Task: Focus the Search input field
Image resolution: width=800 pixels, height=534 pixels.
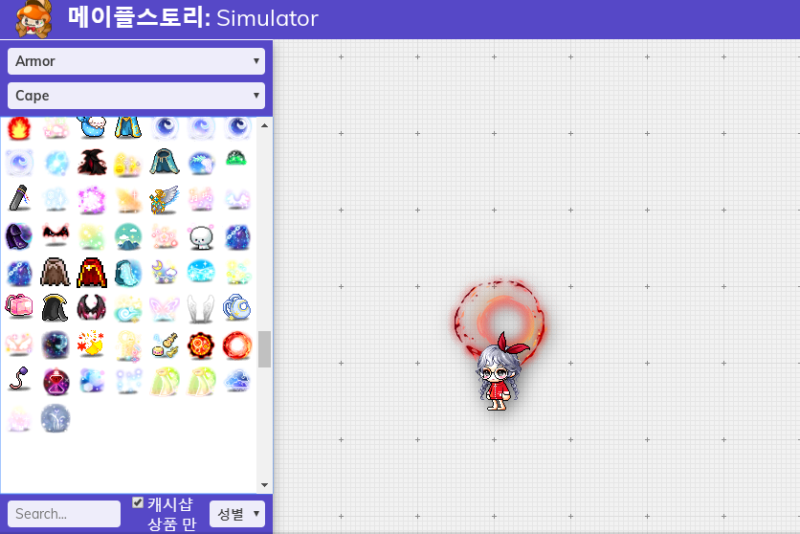Action: coord(64,514)
